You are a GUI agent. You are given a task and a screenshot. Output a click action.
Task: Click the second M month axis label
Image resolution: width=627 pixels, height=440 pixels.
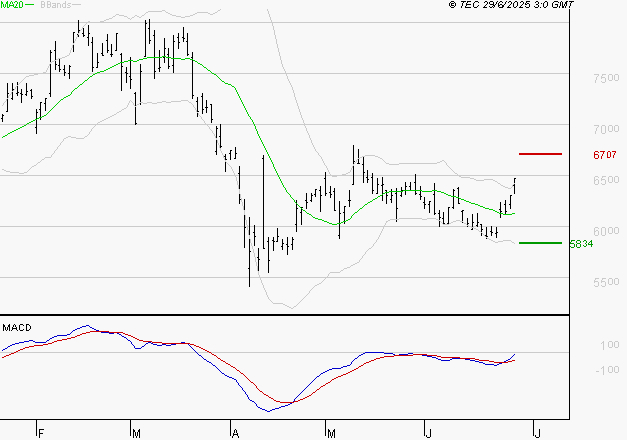[331, 434]
